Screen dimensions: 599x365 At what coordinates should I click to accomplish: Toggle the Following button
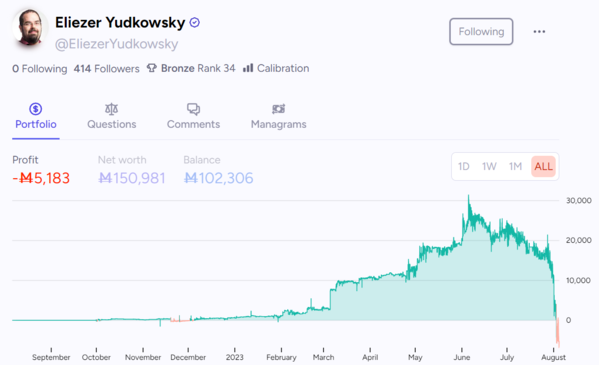pos(481,32)
